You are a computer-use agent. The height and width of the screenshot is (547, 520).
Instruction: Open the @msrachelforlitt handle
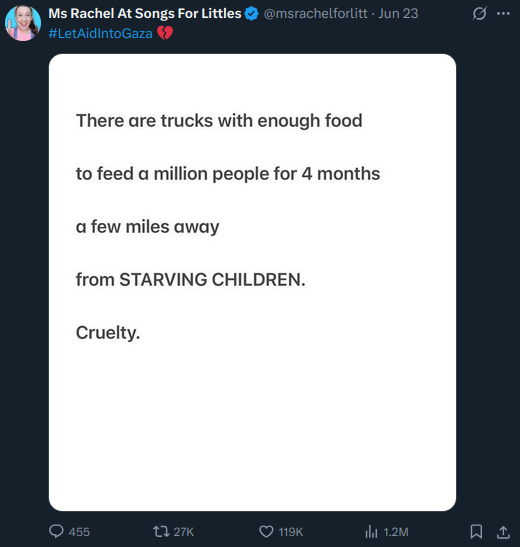[315, 14]
